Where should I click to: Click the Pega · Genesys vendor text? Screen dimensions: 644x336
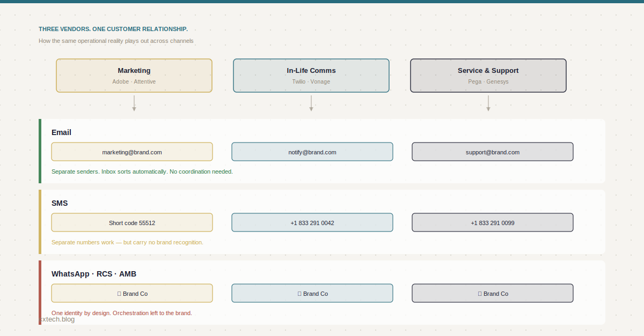[488, 81]
